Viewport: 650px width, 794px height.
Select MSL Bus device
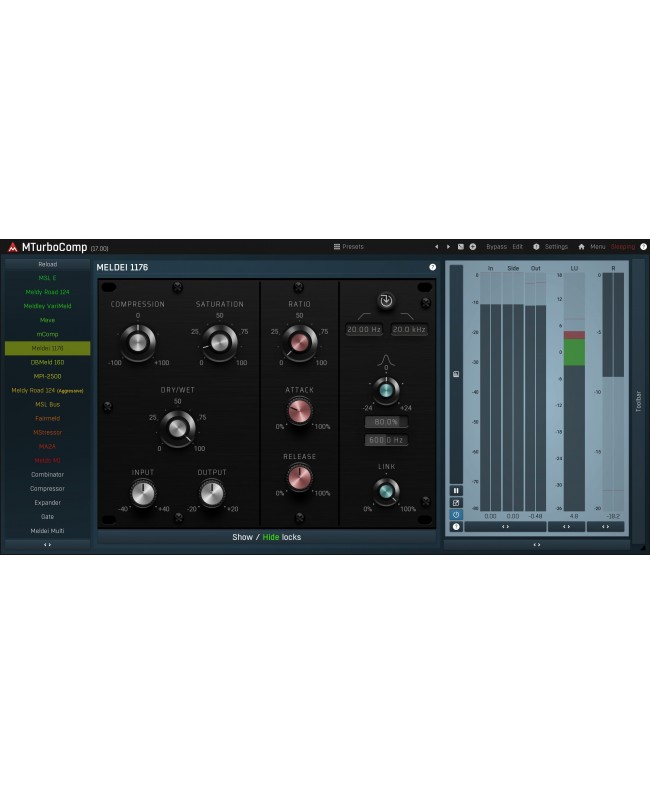pyautogui.click(x=48, y=405)
